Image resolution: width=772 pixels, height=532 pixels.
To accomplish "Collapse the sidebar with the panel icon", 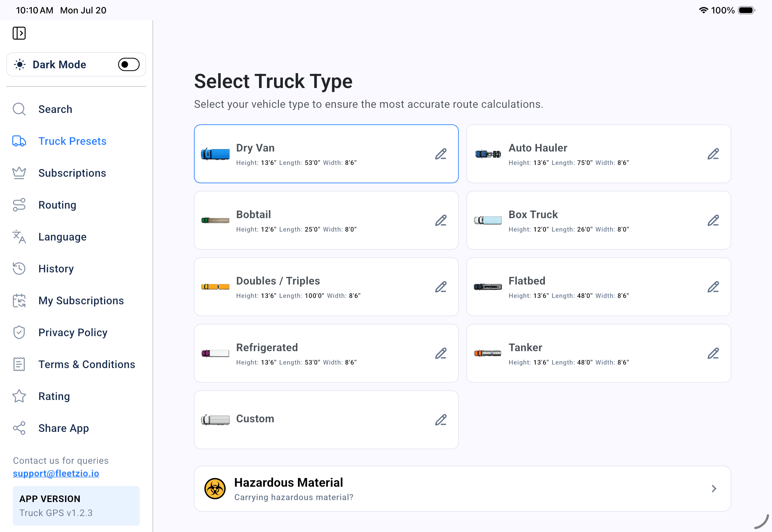I will click(19, 33).
